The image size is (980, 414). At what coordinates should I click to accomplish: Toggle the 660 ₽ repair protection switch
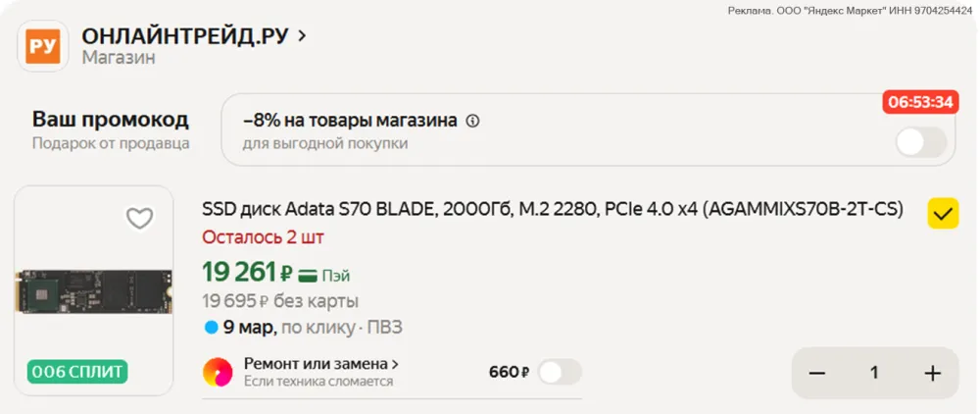click(x=560, y=372)
